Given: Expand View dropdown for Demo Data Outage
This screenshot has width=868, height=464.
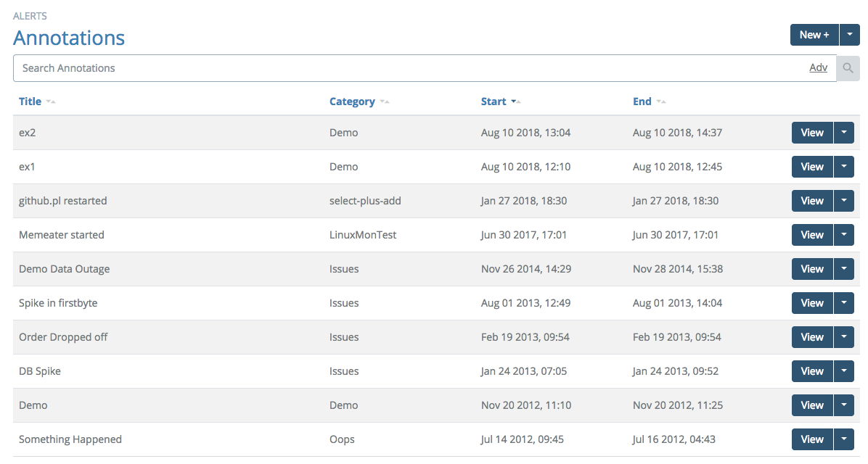Looking at the screenshot, I should [x=844, y=269].
